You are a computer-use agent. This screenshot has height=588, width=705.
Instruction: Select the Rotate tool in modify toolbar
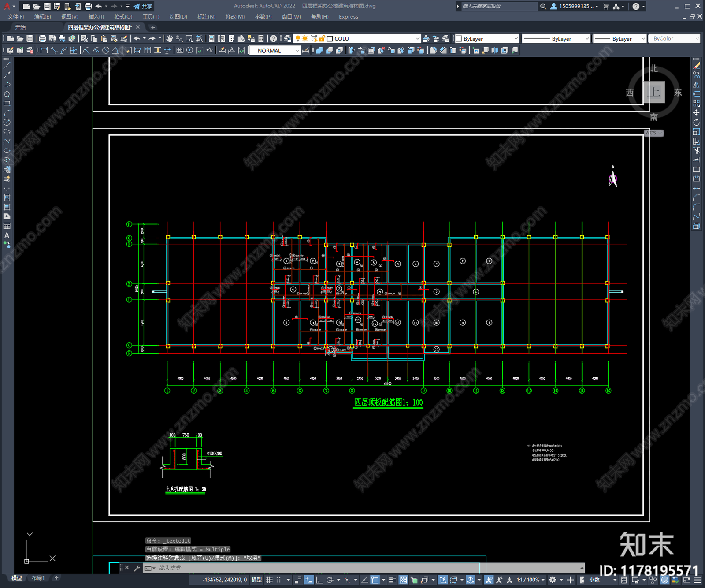[x=696, y=122]
